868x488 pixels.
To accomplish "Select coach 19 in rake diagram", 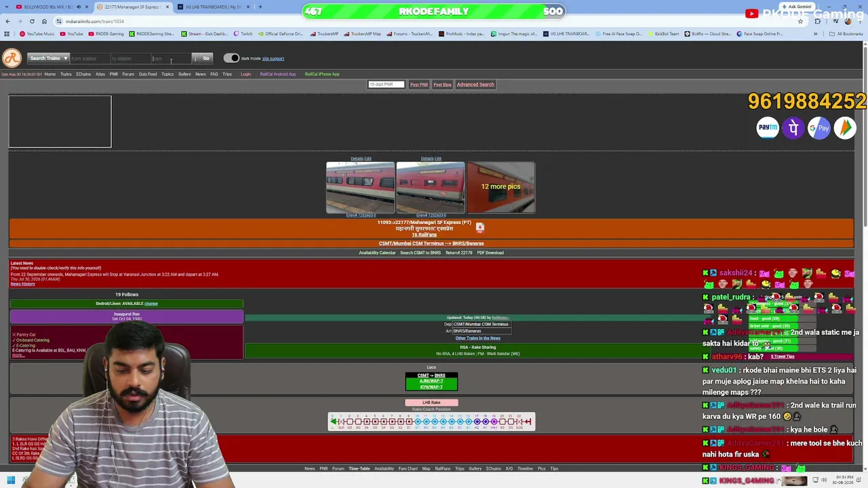I will coord(494,422).
